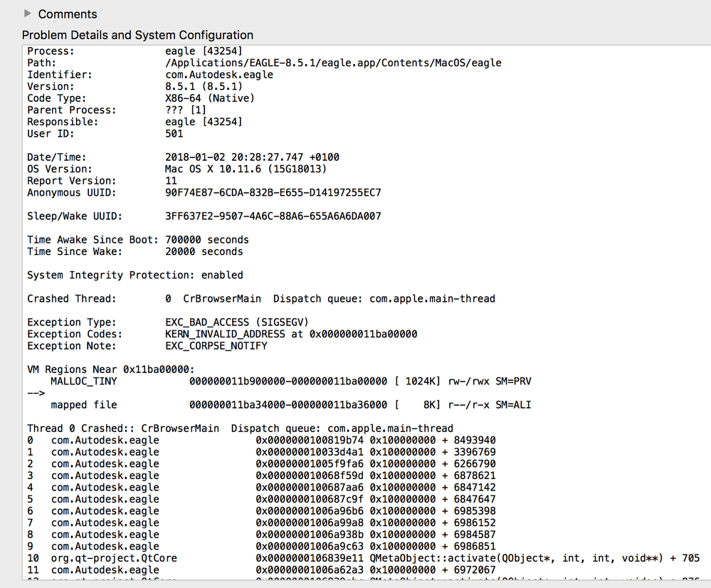Click the "Responsible:" label

pos(63,122)
